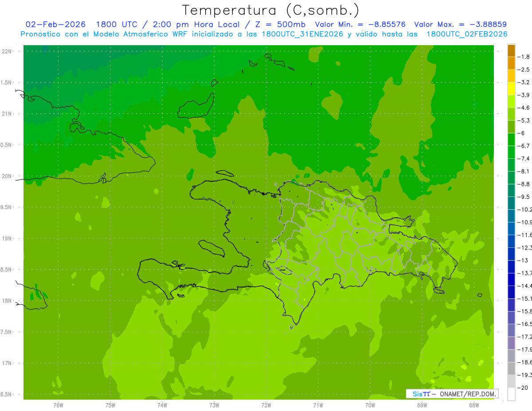Click the '74W' longitude label
Screen dimensions: 532x411
(x=162, y=405)
